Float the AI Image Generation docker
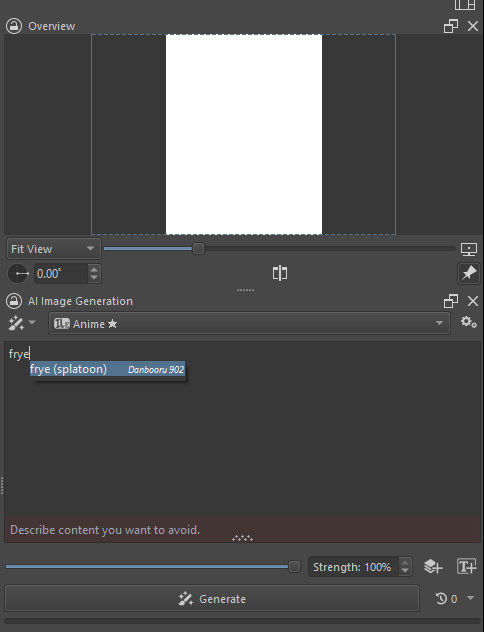Viewport: 484px width, 632px height. pyautogui.click(x=451, y=301)
